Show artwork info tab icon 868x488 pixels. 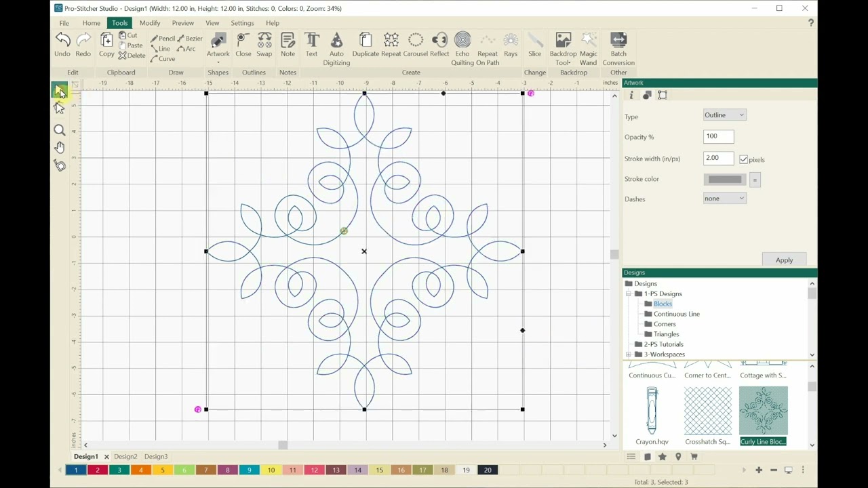[x=631, y=96]
